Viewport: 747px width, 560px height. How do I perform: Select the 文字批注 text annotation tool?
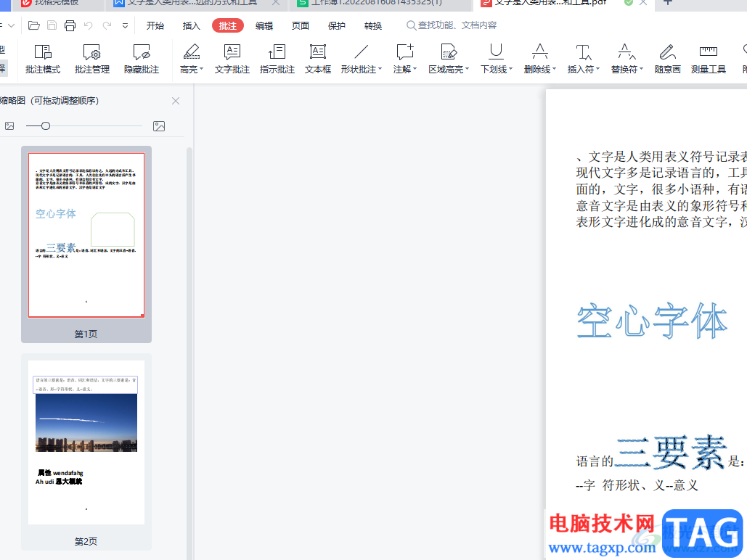tap(232, 59)
